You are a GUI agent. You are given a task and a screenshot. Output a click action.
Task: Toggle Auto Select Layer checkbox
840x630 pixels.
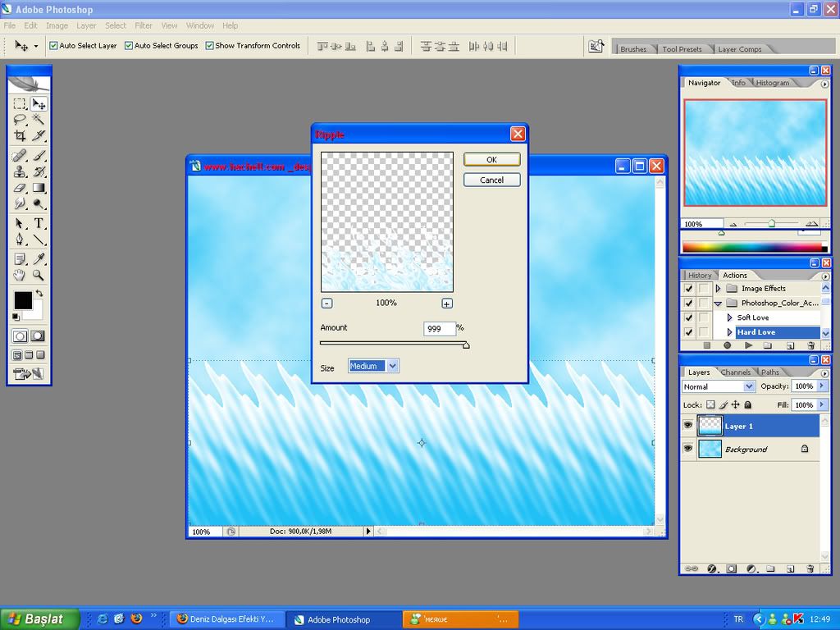tap(53, 46)
